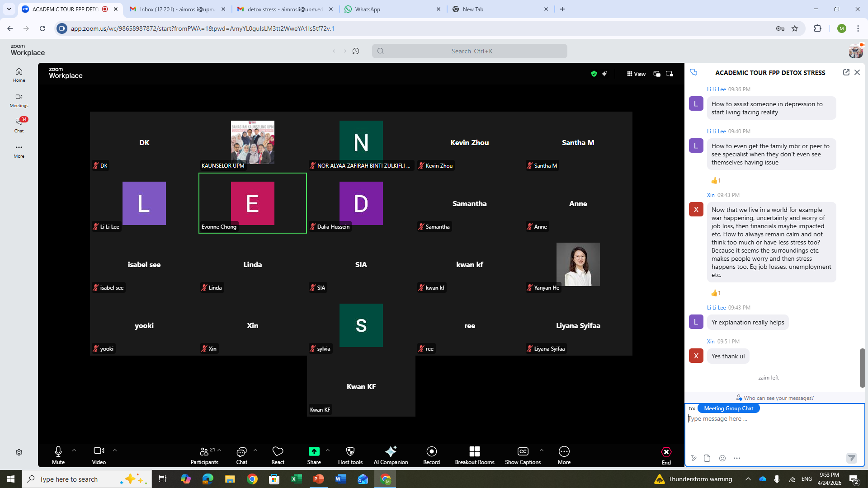Expand captions options arrow
Image resolution: width=868 pixels, height=488 pixels.
[542, 450]
